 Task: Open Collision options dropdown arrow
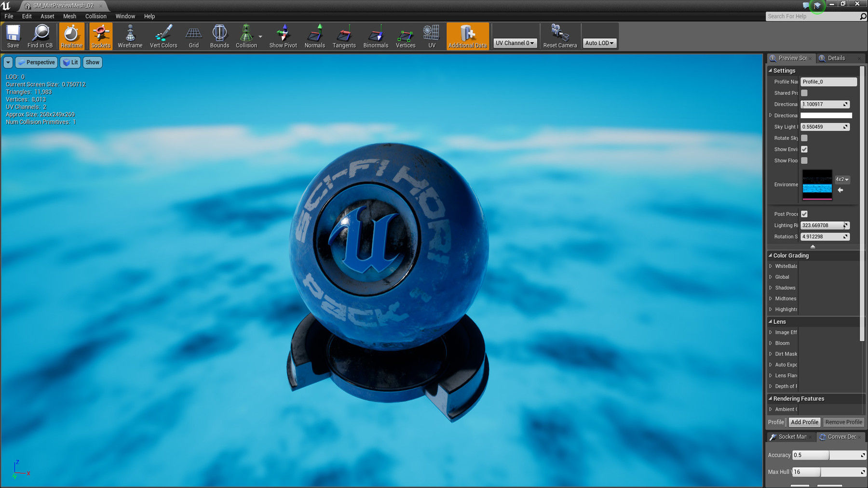260,37
